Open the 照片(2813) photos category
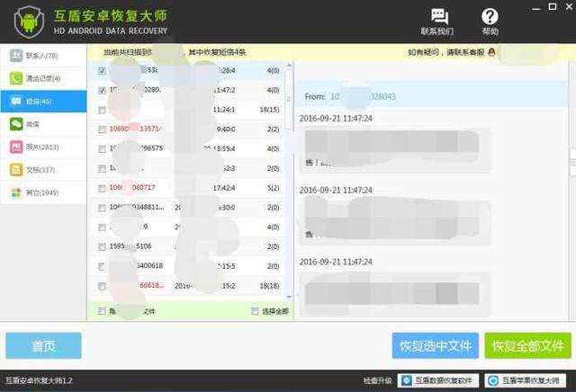This screenshot has width=576, height=392. coord(44,147)
